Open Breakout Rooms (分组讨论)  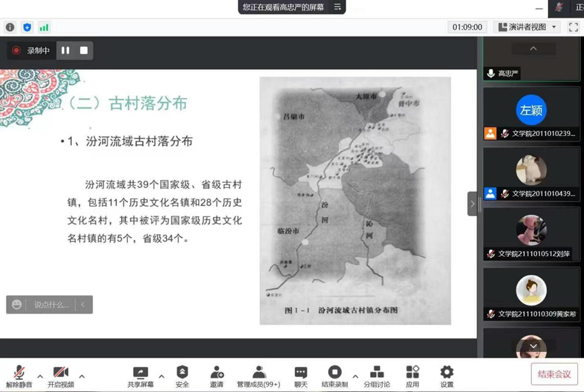tap(378, 375)
